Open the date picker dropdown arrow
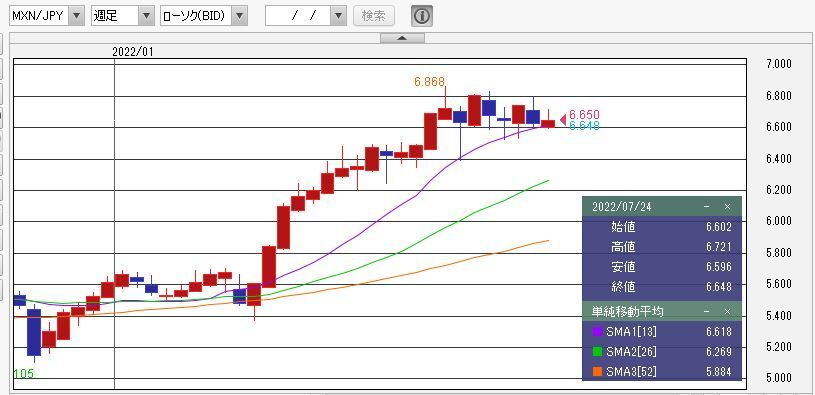The height and width of the screenshot is (395, 815). coord(338,16)
